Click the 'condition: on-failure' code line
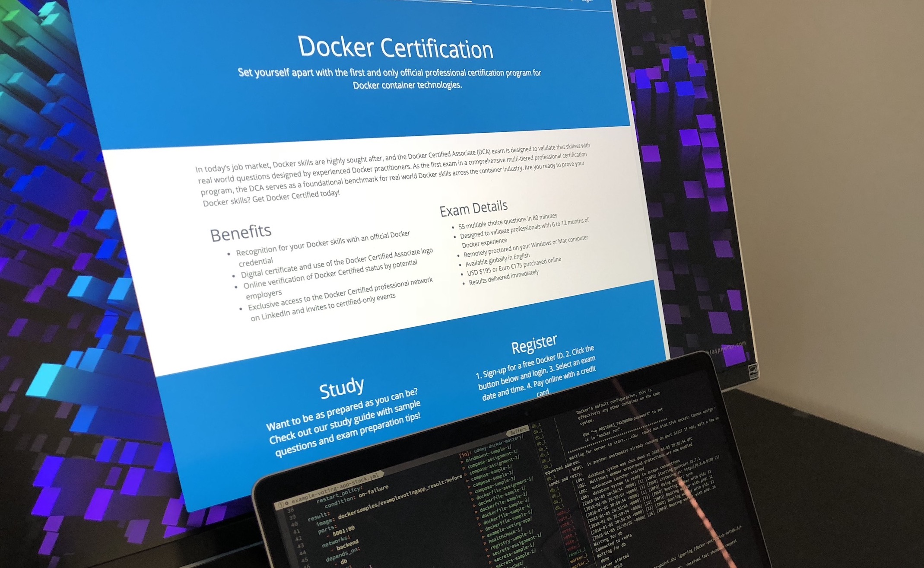The height and width of the screenshot is (568, 924). click(x=357, y=496)
